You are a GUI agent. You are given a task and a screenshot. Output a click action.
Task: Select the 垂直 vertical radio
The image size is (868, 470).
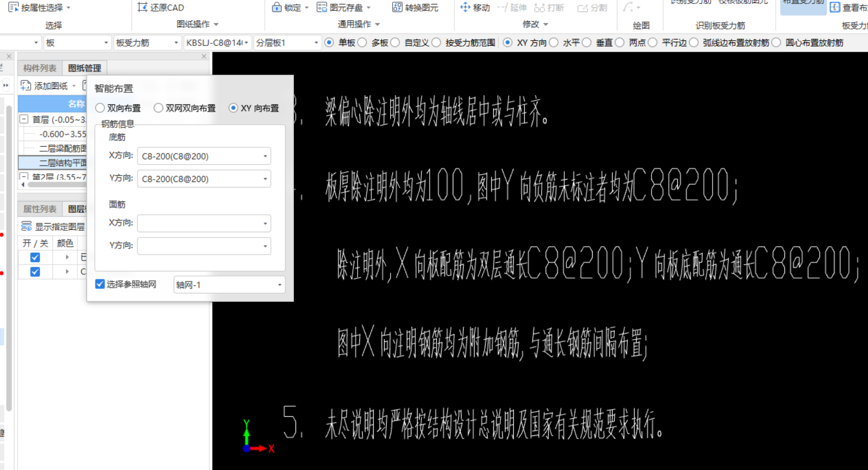[x=587, y=42]
